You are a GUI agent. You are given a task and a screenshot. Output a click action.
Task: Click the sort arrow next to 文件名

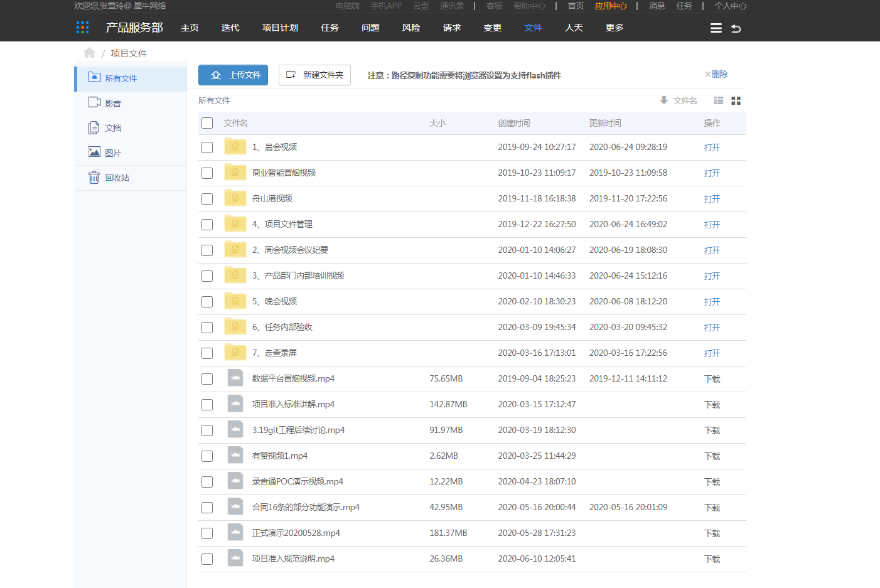pyautogui.click(x=663, y=100)
